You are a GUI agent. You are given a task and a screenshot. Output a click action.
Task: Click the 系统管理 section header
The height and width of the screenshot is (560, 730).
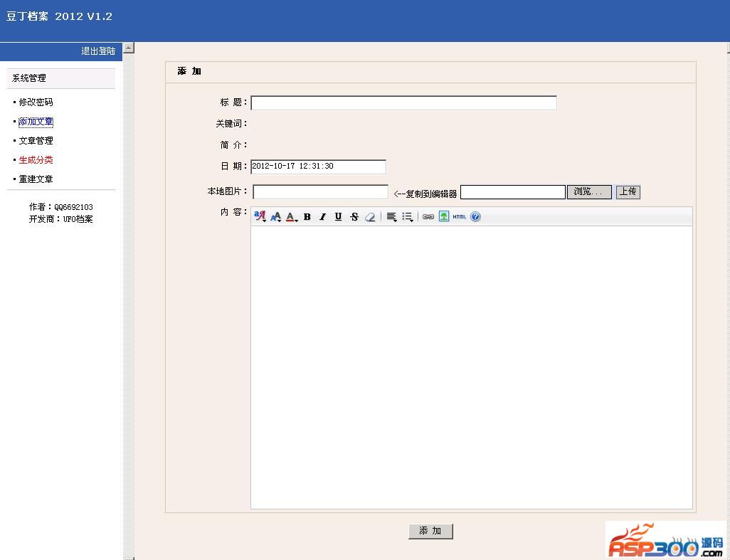click(x=61, y=78)
